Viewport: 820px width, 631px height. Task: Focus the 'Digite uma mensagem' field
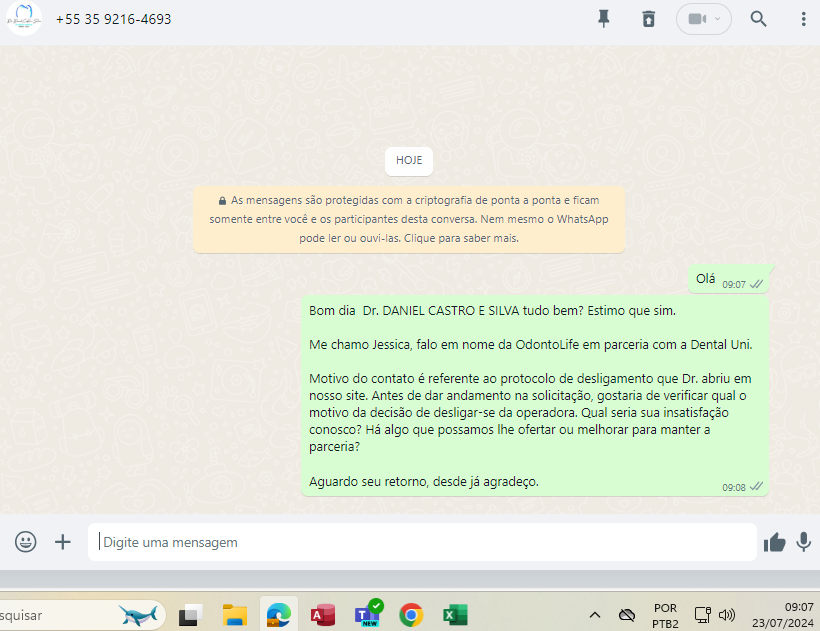422,542
